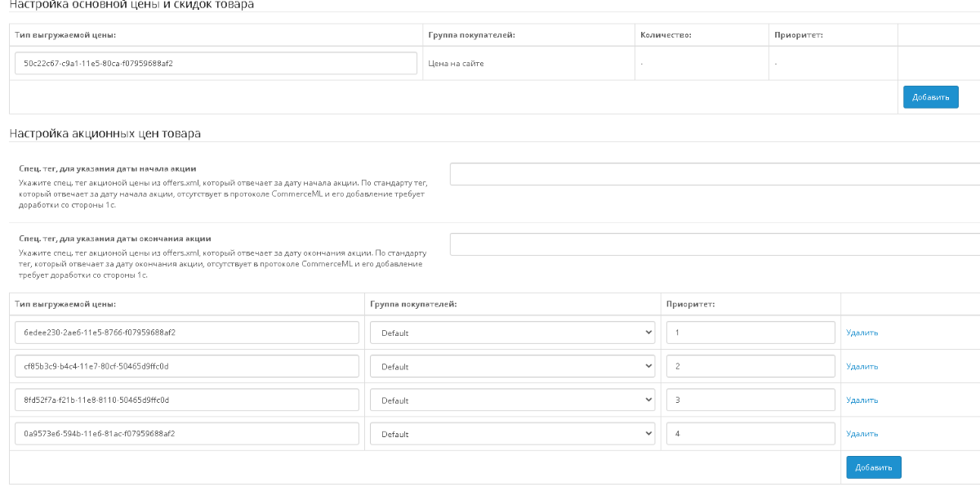Viewport: 980px width, 487px height.
Task: Click the promo start date tag input
Action: pyautogui.click(x=715, y=174)
